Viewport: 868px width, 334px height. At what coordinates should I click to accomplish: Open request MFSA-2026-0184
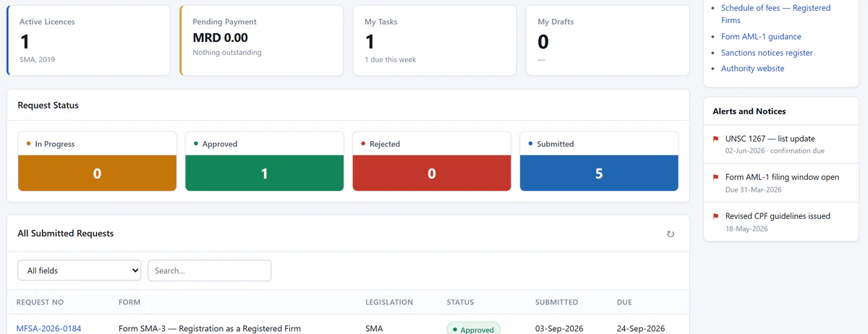point(48,329)
